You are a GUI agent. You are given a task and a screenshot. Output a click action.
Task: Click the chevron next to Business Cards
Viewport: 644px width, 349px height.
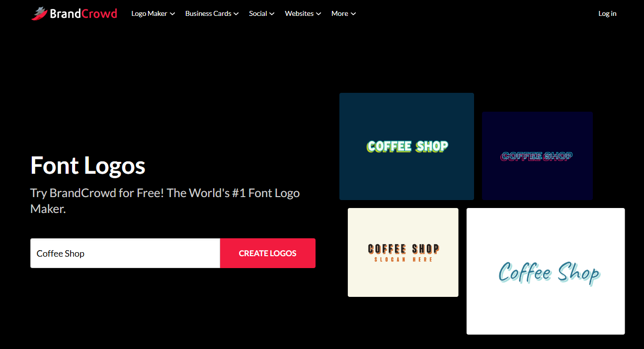pos(236,14)
